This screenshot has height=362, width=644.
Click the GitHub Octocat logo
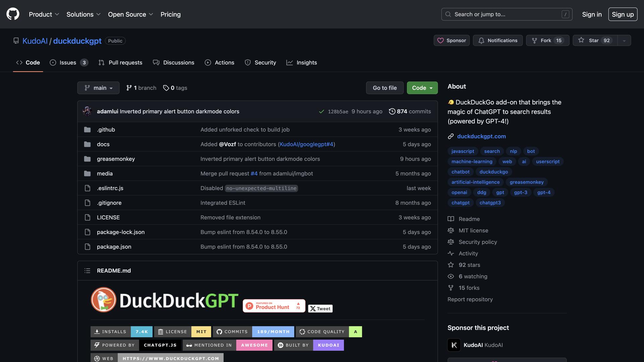coord(13,14)
